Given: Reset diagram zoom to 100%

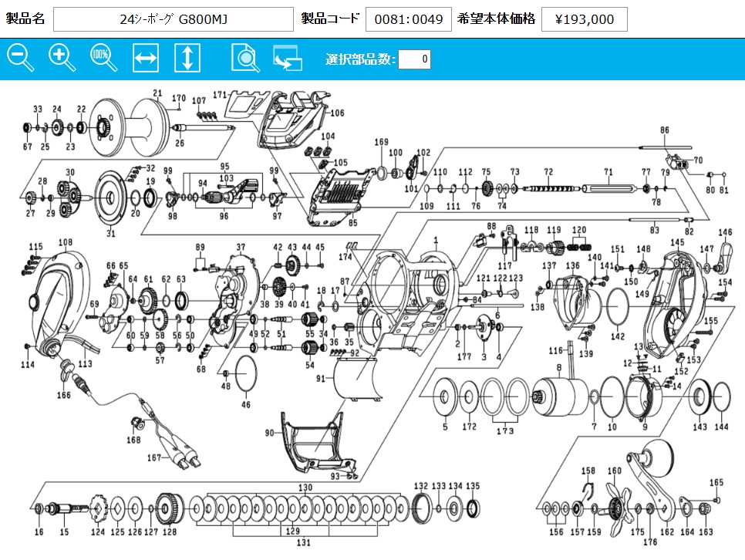Looking at the screenshot, I should 103,57.
